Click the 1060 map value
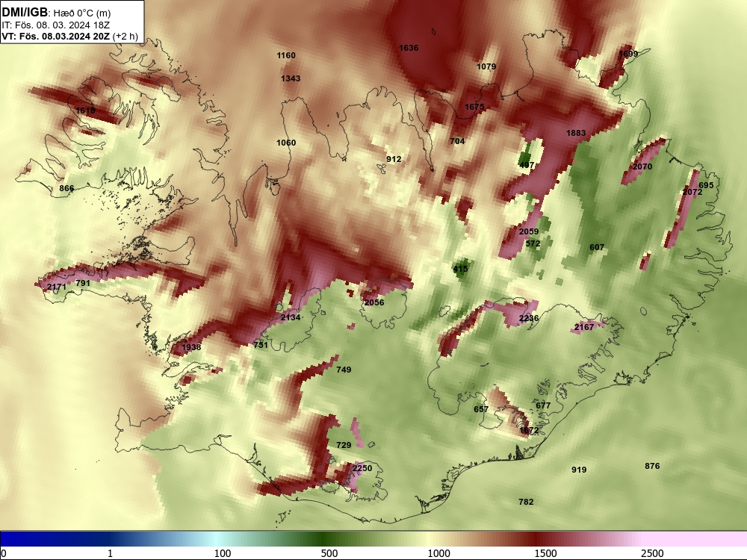The height and width of the screenshot is (560, 747). pos(286,143)
